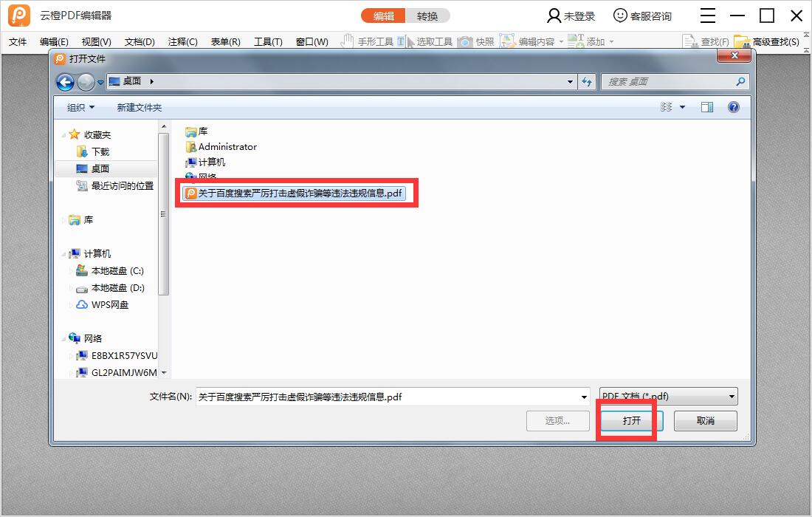812x517 pixels.
Task: Click the breadcrumb arrow after 桌面
Action: (x=152, y=81)
